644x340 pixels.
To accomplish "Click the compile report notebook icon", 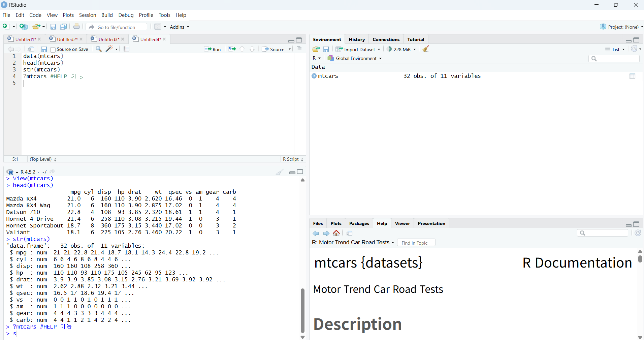I will (126, 49).
